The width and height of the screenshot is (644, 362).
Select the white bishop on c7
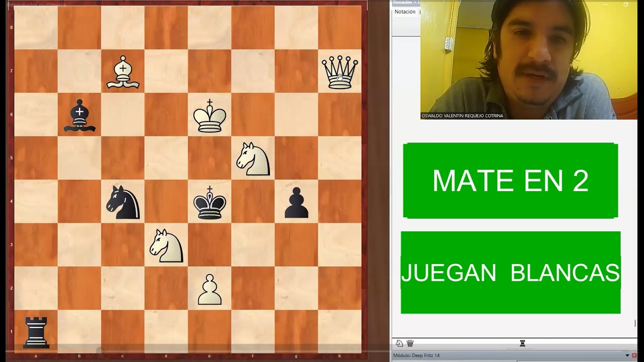(123, 72)
